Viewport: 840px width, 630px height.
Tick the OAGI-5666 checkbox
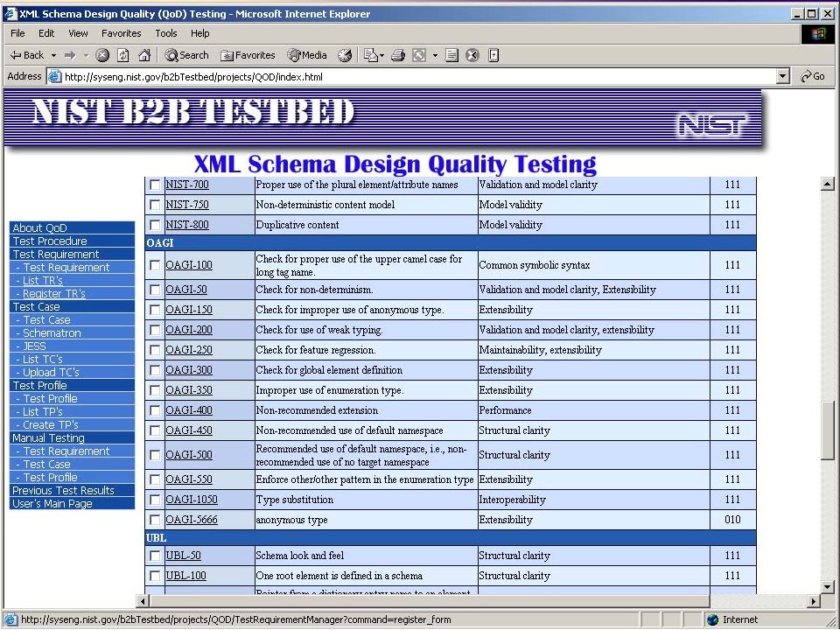coord(155,520)
